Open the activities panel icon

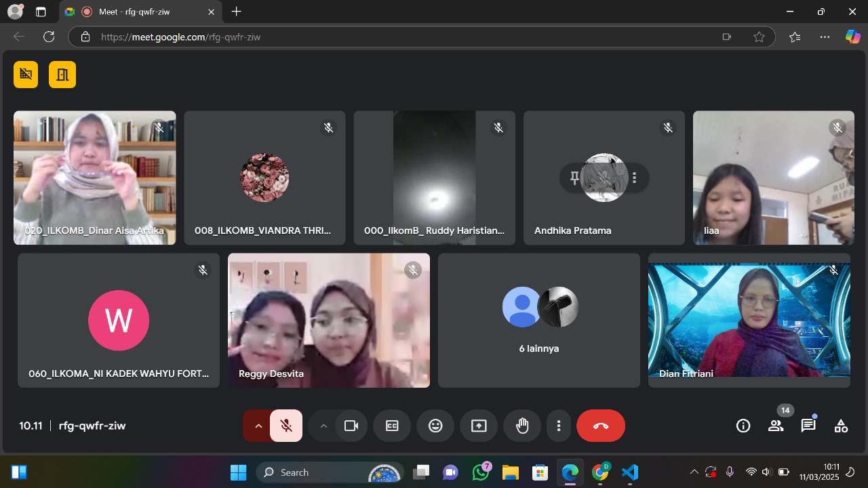tap(841, 426)
